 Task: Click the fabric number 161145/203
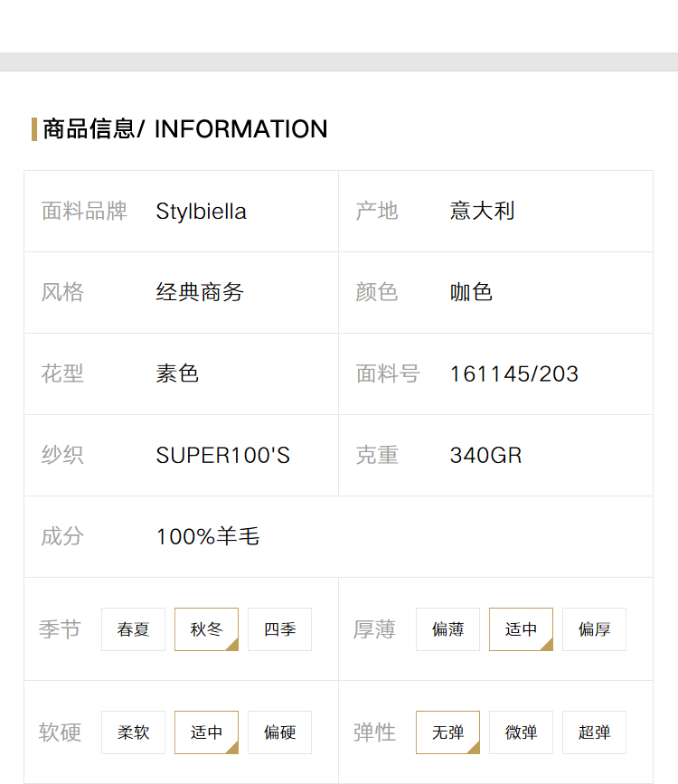(x=514, y=374)
